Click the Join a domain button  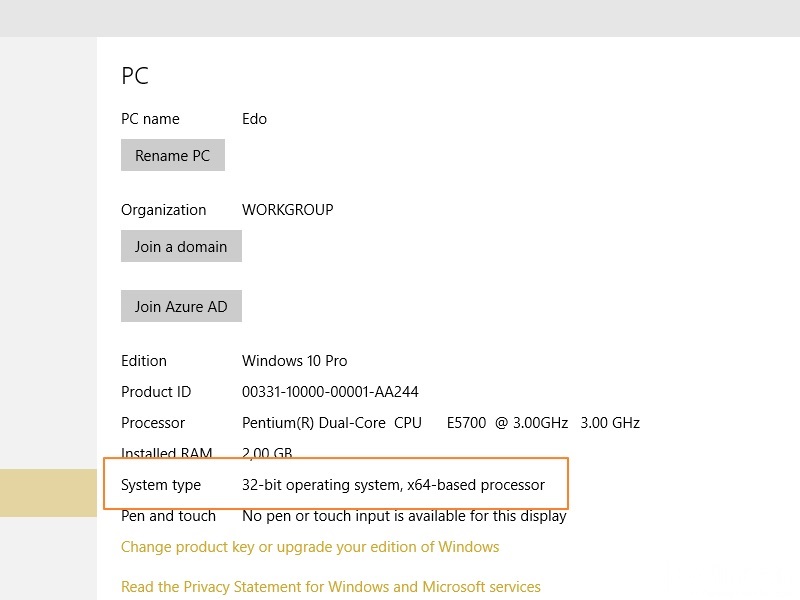180,246
